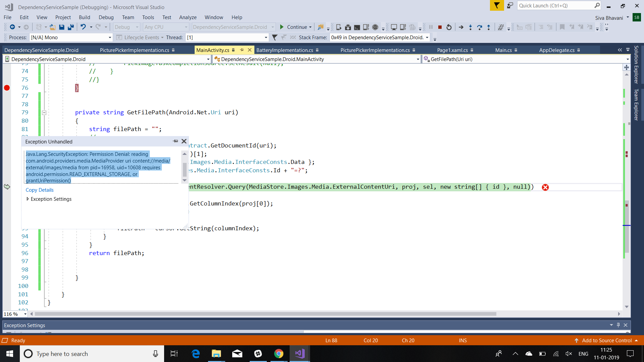Switch to the Page1.xaml.cs tab
The image size is (644, 362).
pos(452,50)
